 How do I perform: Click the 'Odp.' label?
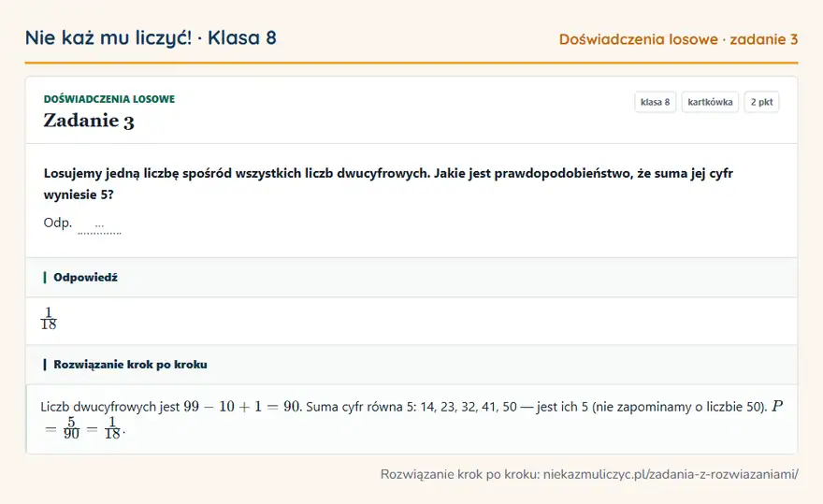(x=58, y=223)
